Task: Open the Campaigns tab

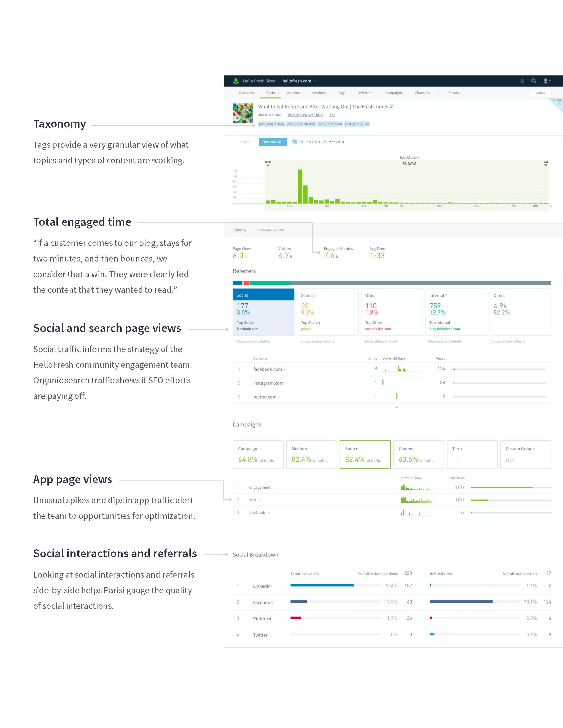Action: click(393, 93)
